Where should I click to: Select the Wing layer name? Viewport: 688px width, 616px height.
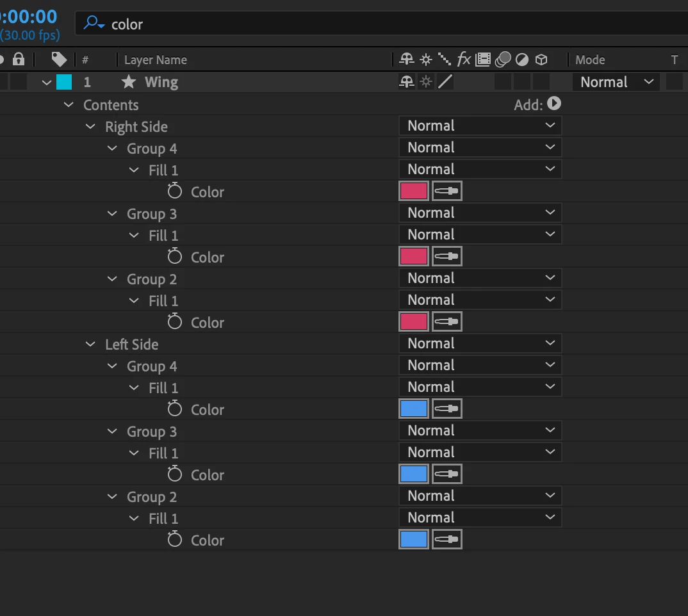161,82
